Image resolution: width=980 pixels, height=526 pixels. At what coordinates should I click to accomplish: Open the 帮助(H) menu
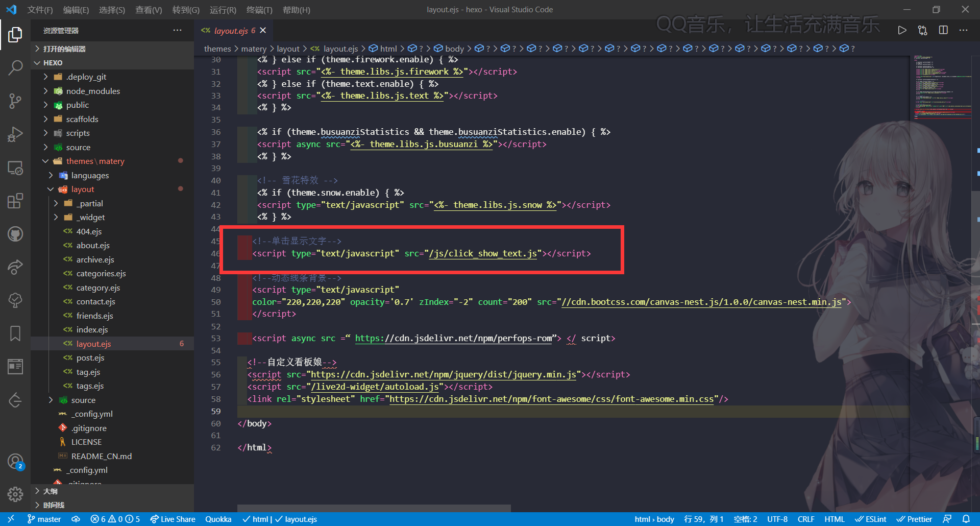pos(297,10)
